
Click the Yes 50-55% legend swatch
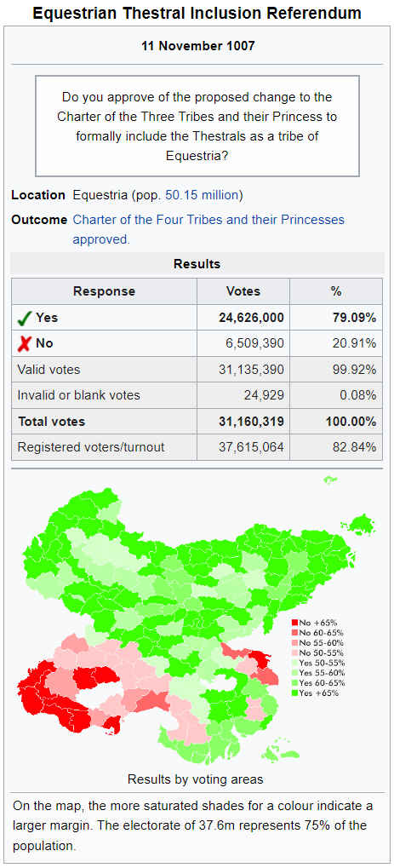(295, 663)
